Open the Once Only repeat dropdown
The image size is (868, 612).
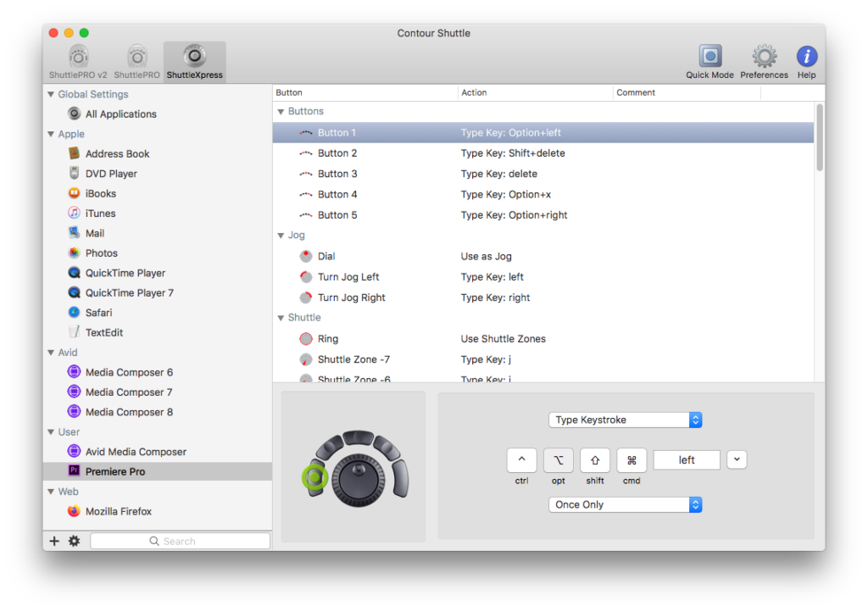[x=626, y=504]
